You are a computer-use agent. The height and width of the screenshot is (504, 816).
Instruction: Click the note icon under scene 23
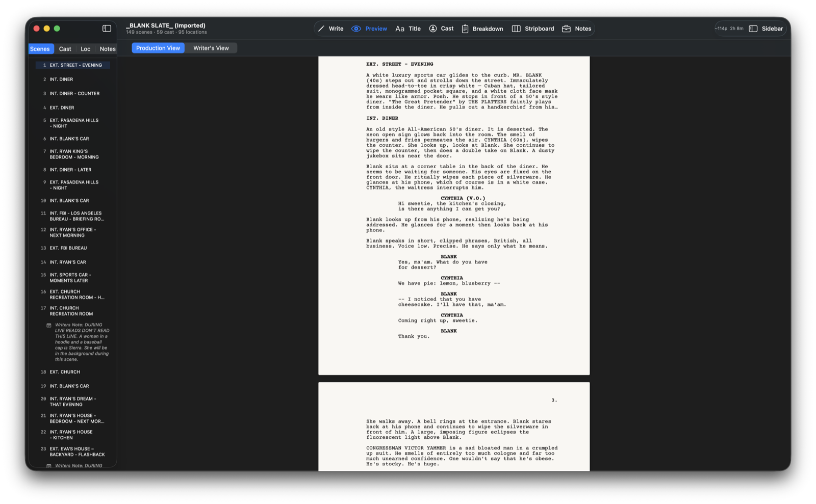49,466
